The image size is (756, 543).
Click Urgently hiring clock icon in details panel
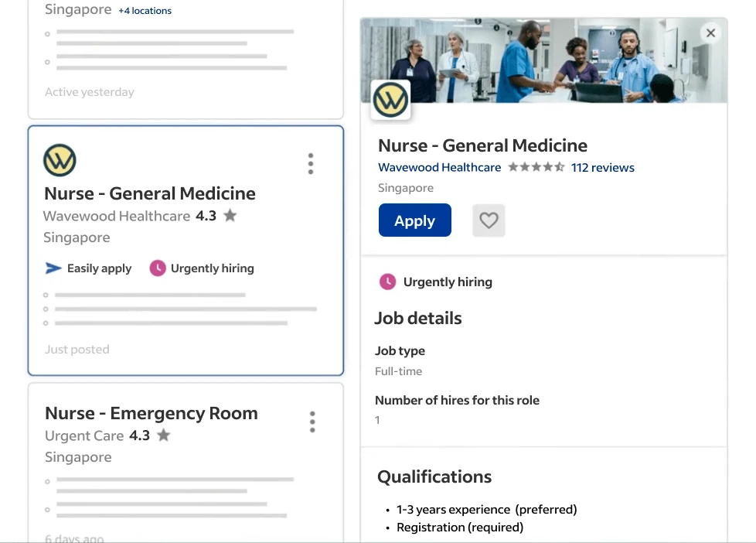pyautogui.click(x=387, y=282)
